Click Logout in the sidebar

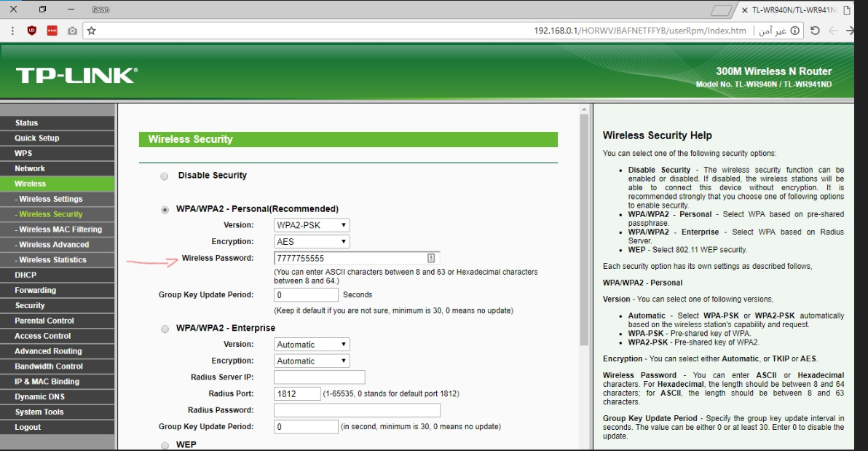pyautogui.click(x=57, y=428)
